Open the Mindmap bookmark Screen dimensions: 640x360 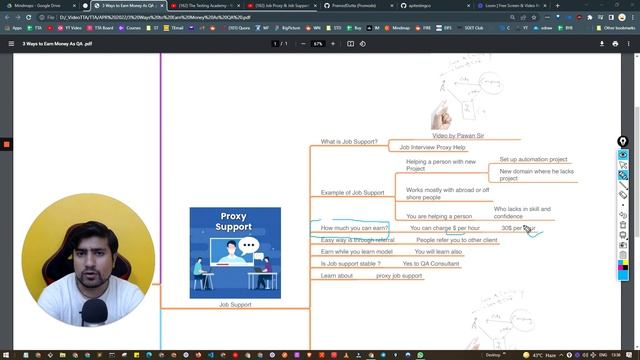(397, 28)
